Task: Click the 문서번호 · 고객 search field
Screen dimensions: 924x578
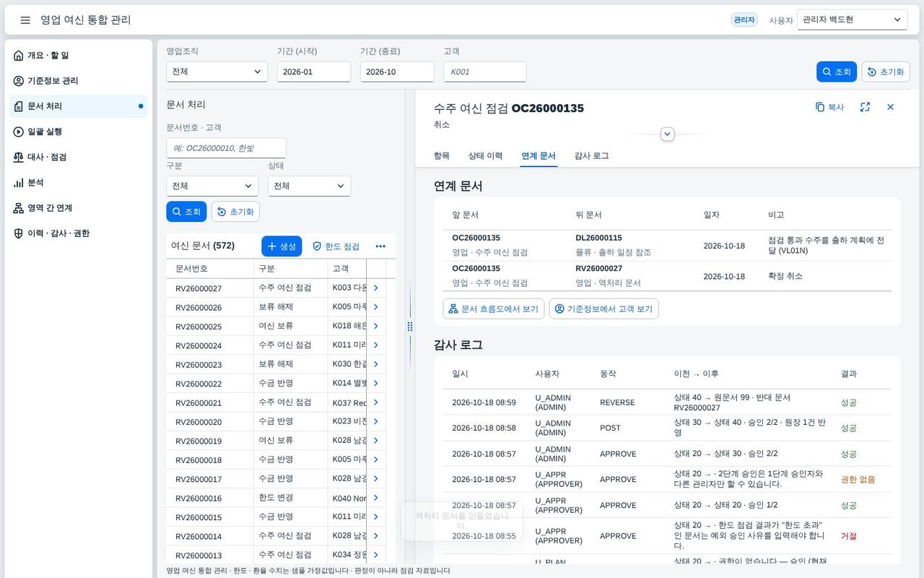Action: [x=226, y=148]
